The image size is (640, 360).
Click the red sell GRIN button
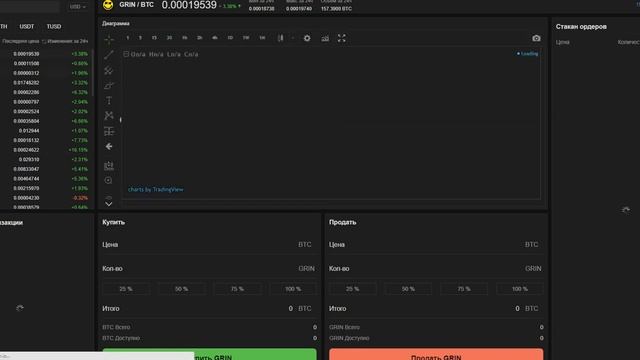[436, 354]
